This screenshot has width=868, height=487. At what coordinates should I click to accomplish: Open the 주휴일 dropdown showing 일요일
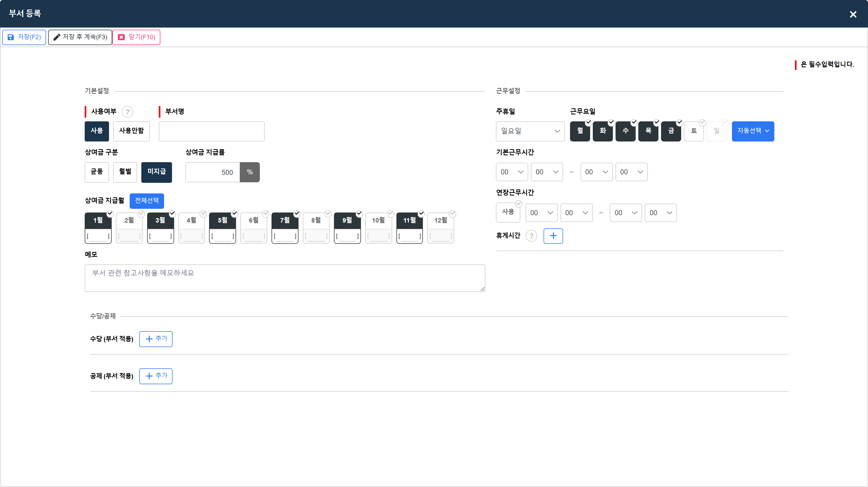530,131
